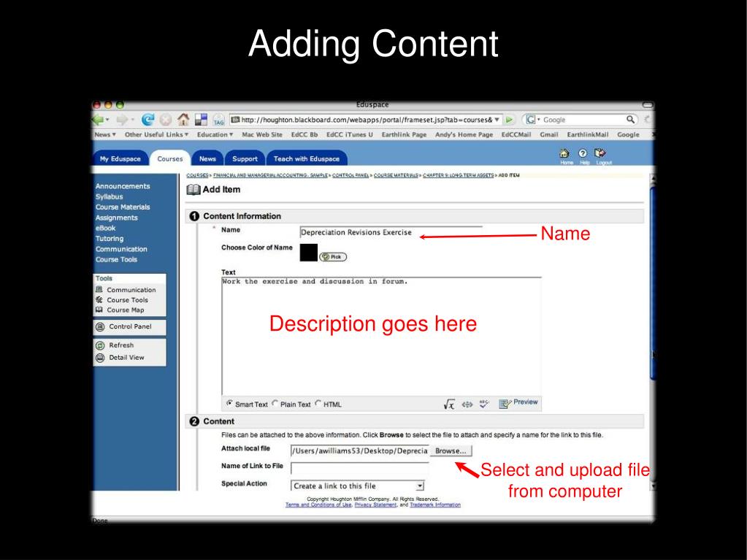Open the Back button history dropdown
The height and width of the screenshot is (560, 747).
click(x=107, y=120)
